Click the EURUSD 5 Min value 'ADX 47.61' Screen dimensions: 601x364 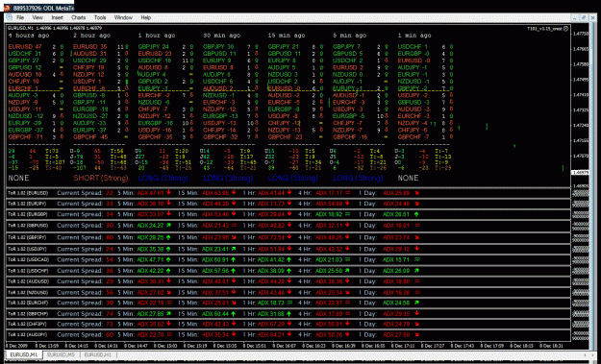click(151, 193)
